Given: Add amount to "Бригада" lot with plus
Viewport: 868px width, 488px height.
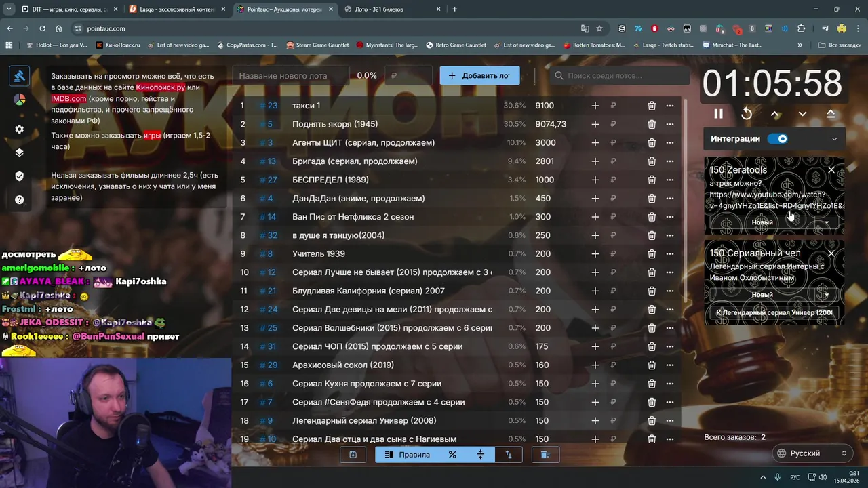Looking at the screenshot, I should tap(595, 161).
